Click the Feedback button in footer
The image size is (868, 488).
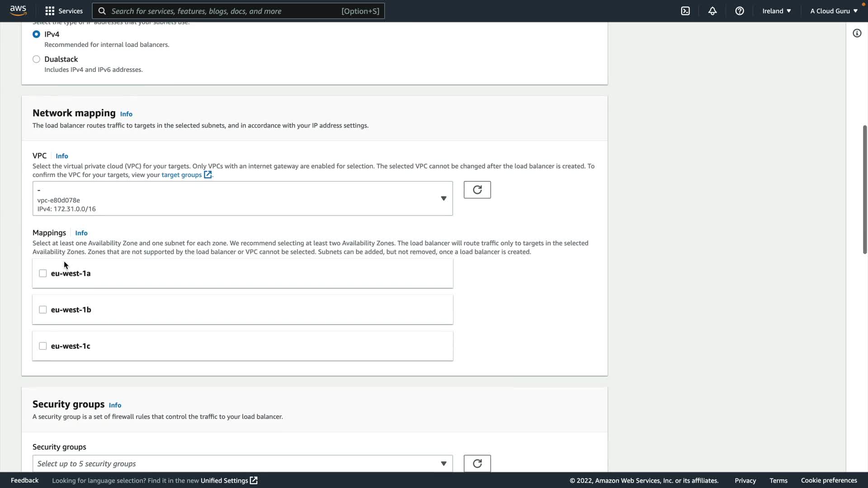24,480
